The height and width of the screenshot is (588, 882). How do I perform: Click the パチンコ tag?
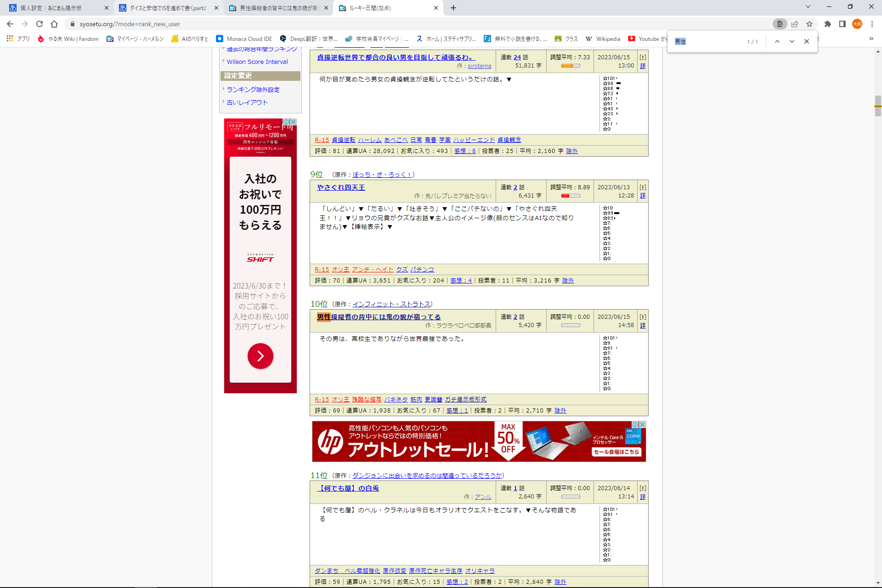pyautogui.click(x=422, y=270)
